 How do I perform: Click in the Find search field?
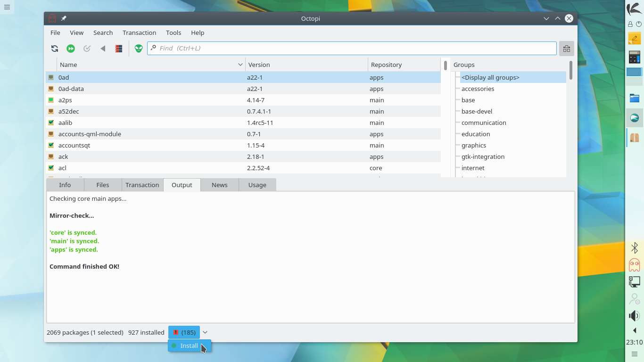(x=352, y=48)
